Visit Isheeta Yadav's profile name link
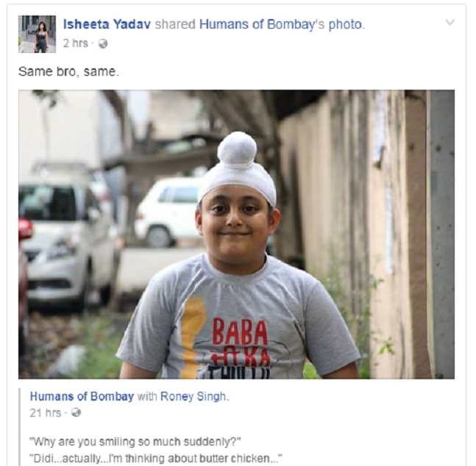Image resolution: width=476 pixels, height=466 pixels. (x=107, y=24)
